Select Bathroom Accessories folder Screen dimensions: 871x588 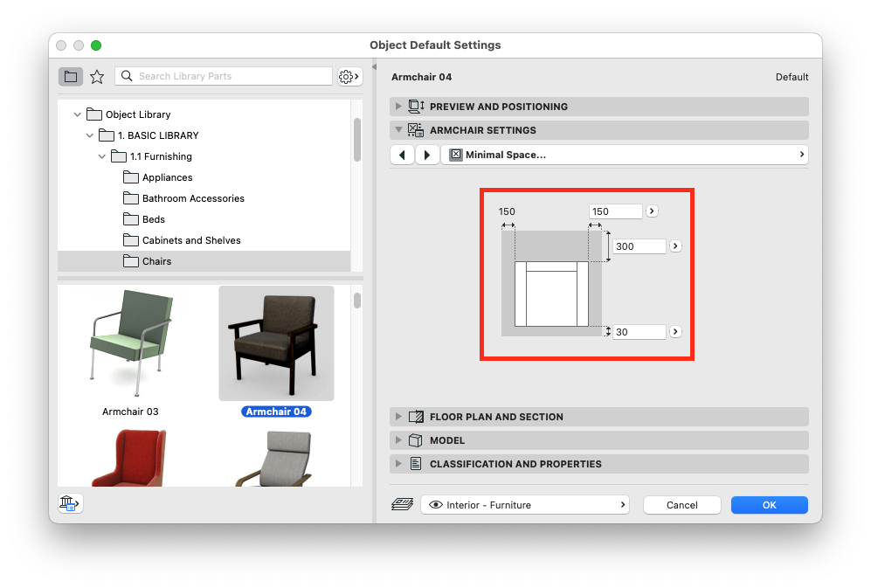204,198
